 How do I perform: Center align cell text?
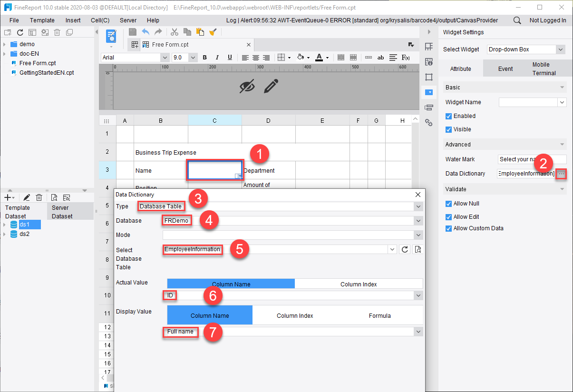pos(256,58)
